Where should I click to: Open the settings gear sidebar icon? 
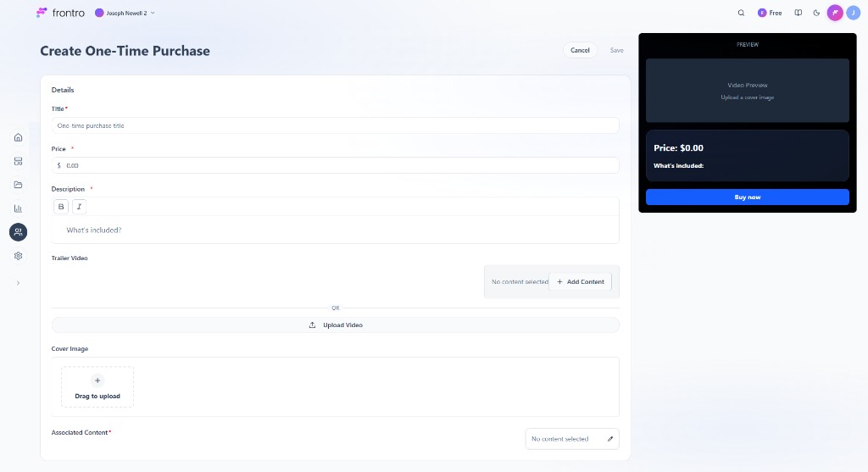pyautogui.click(x=19, y=256)
